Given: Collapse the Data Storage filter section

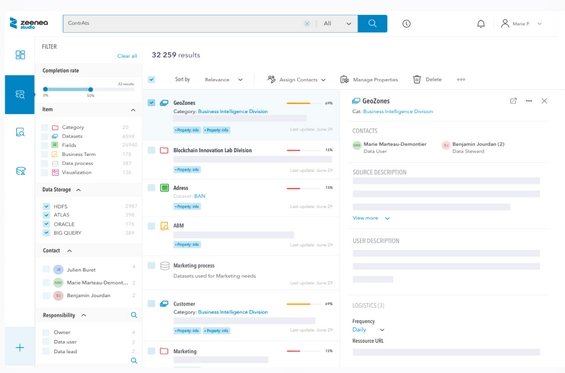Looking at the screenshot, I should (79, 190).
